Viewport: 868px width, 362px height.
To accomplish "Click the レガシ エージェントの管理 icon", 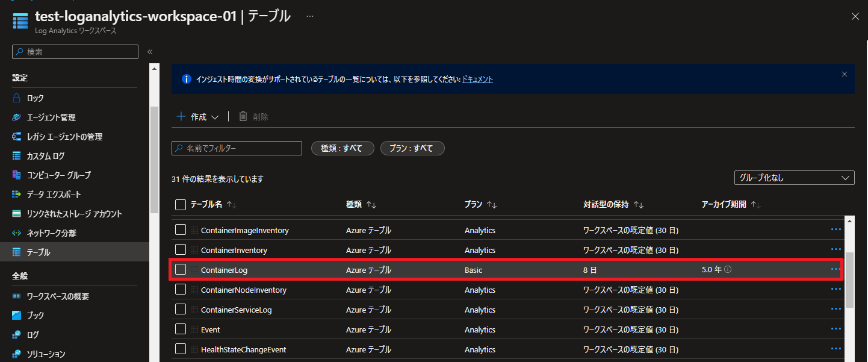I will 17,137.
